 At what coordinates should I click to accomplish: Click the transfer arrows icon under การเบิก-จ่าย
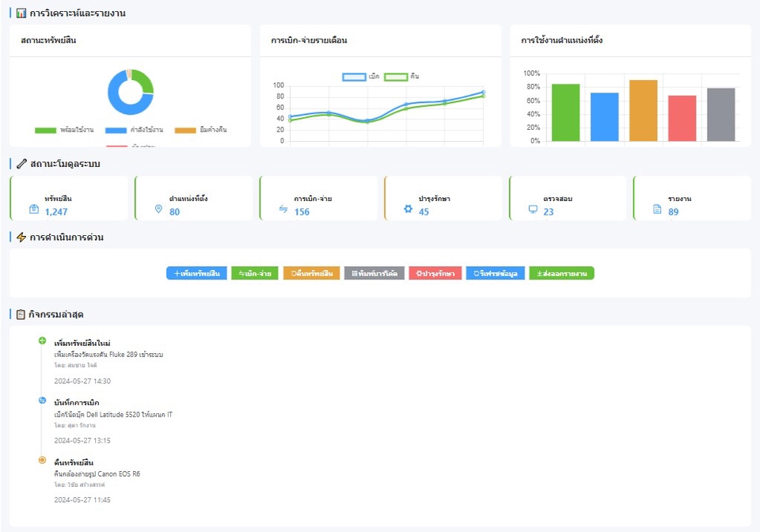click(283, 209)
